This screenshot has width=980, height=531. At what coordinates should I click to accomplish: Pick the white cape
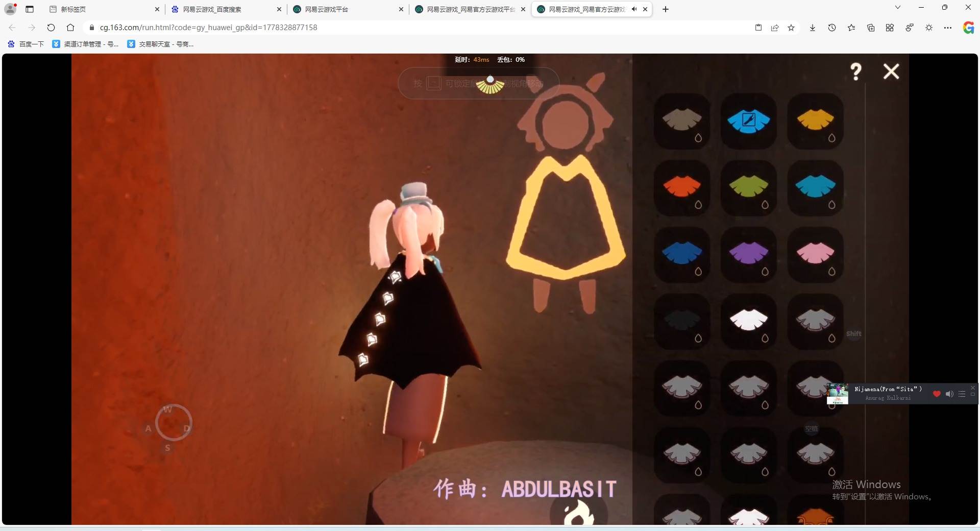749,322
